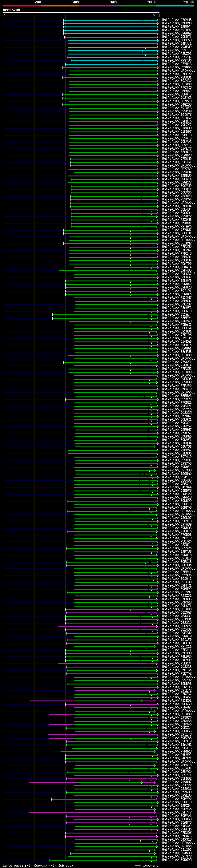
Task: Select the UniRef100_B9H435 label
Action: pyautogui.click(x=177, y=270)
